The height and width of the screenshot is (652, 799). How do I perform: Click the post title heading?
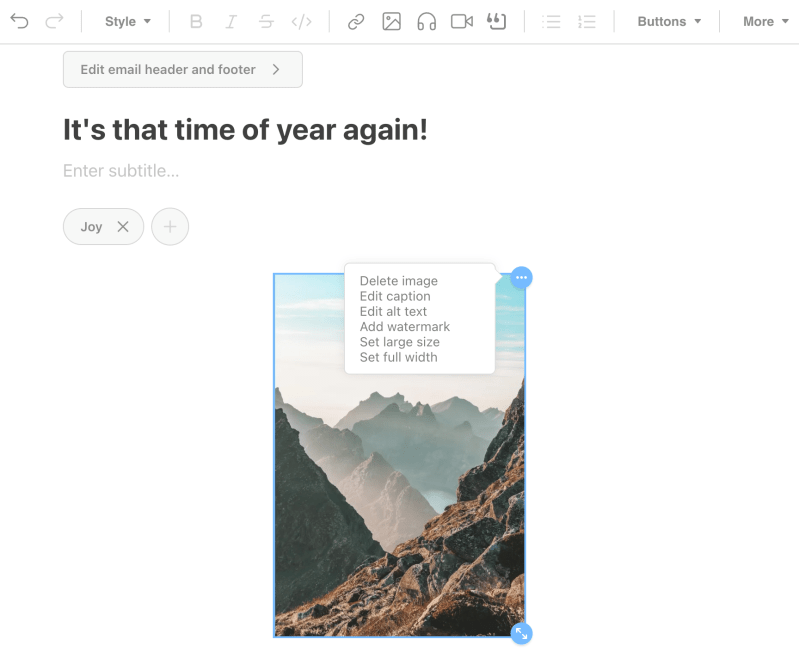245,130
